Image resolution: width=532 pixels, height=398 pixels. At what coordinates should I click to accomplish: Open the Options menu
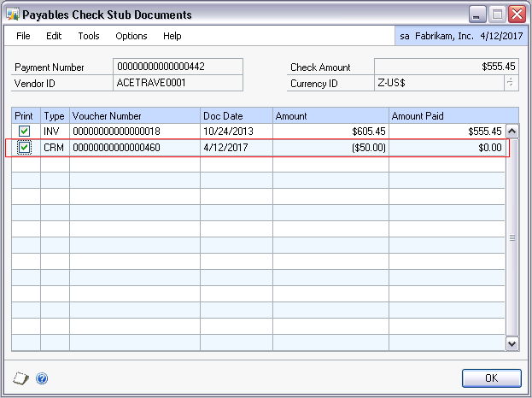[x=132, y=36]
